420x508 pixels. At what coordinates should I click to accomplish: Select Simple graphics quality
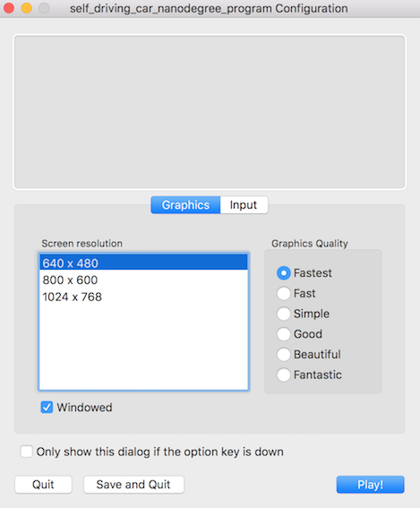point(283,314)
